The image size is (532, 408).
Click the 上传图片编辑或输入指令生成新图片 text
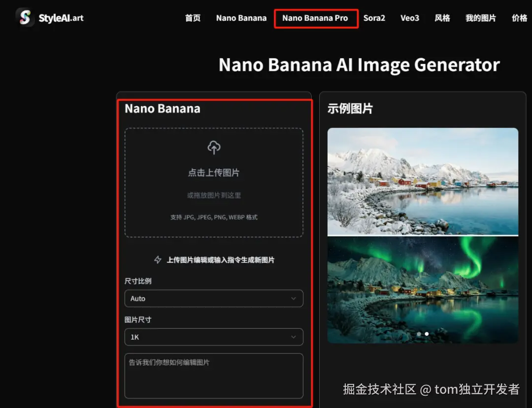click(221, 260)
